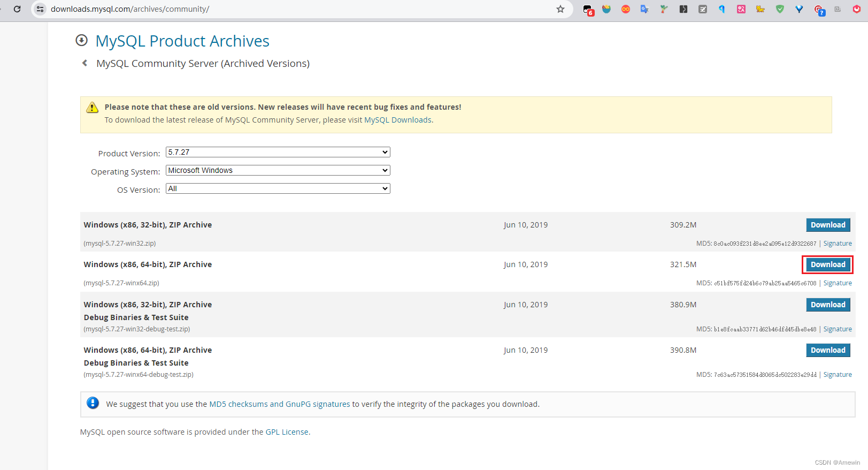Click the red infinity extension icon
The height and width of the screenshot is (470, 868).
[626, 9]
